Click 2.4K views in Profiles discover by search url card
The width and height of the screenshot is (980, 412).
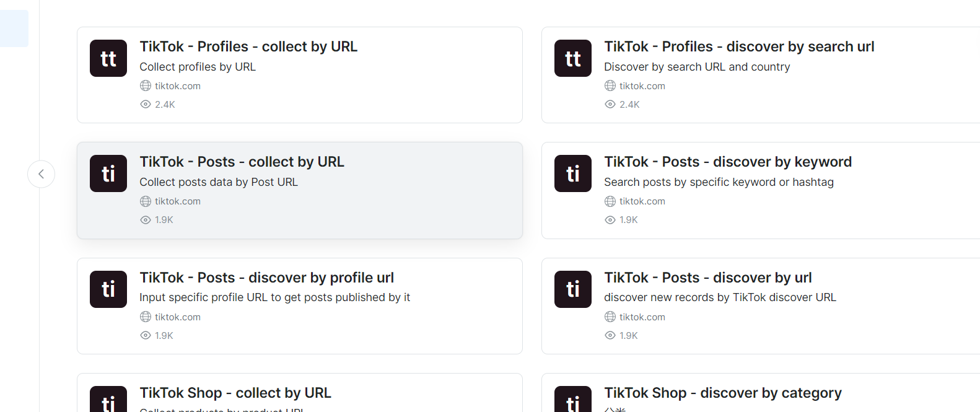click(629, 105)
